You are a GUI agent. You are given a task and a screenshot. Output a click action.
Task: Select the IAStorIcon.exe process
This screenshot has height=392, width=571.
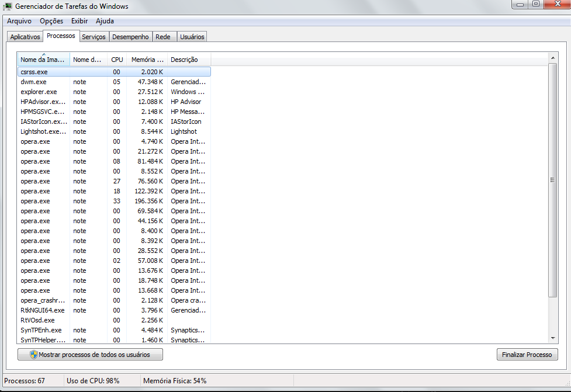coord(114,122)
